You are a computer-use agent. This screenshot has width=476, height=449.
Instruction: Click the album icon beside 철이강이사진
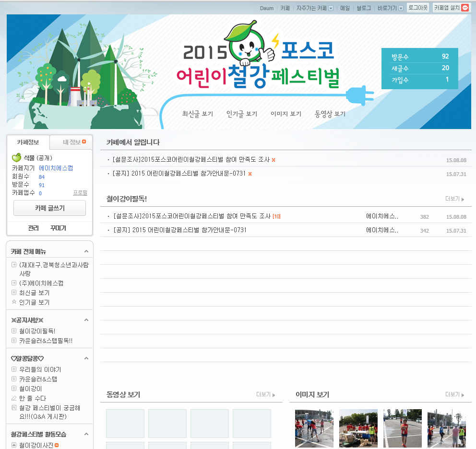(x=13, y=445)
